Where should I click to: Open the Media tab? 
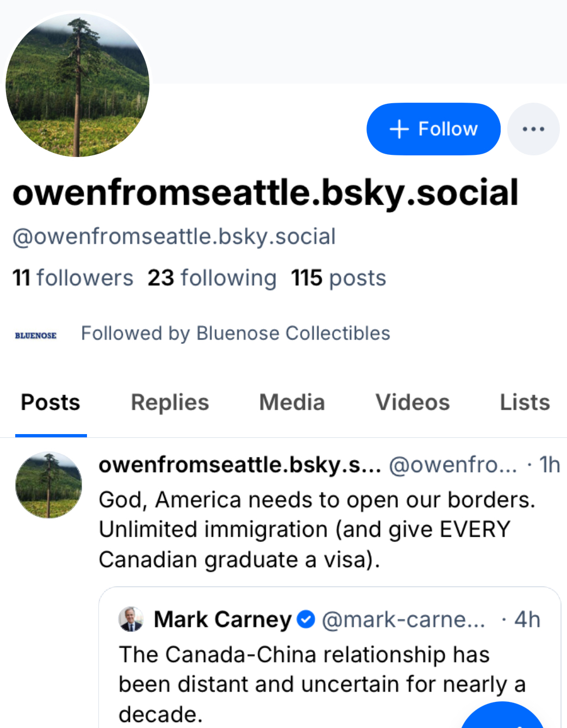(292, 403)
